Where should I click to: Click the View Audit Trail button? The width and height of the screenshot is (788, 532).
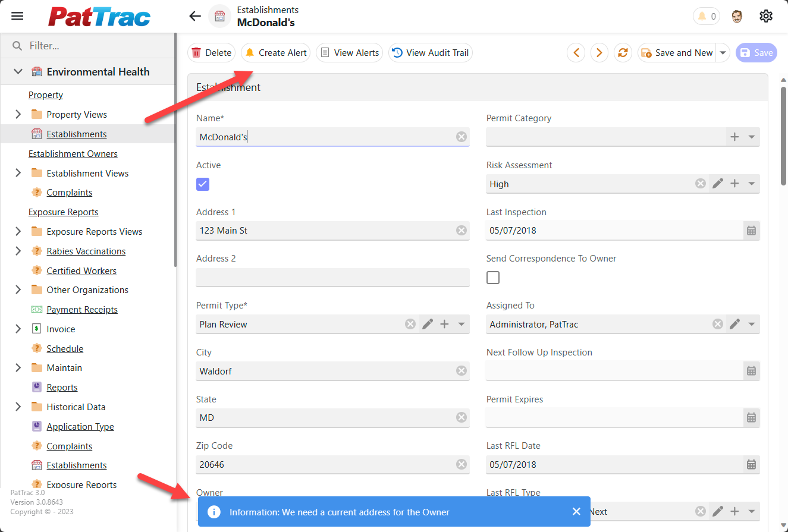[431, 52]
